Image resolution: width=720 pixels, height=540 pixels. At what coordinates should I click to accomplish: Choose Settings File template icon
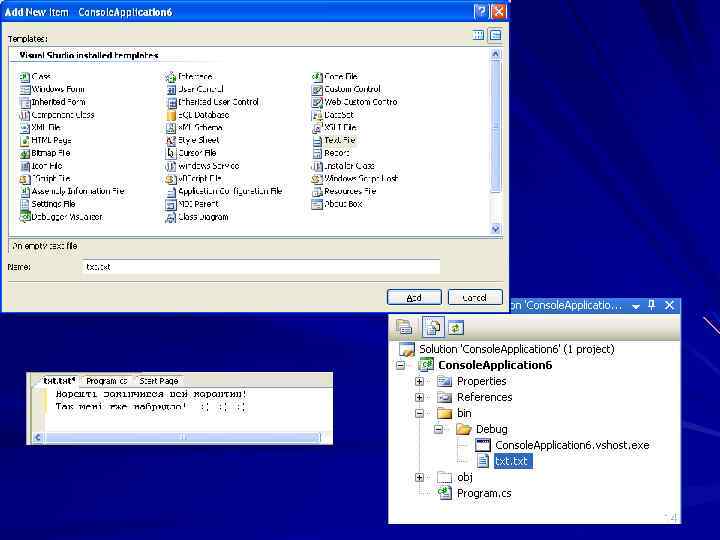click(25, 204)
